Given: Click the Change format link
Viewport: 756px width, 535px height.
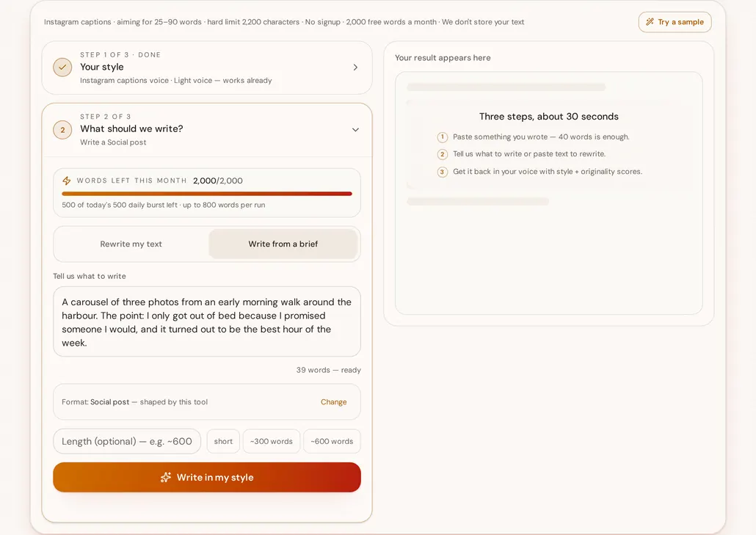Looking at the screenshot, I should click(x=334, y=402).
